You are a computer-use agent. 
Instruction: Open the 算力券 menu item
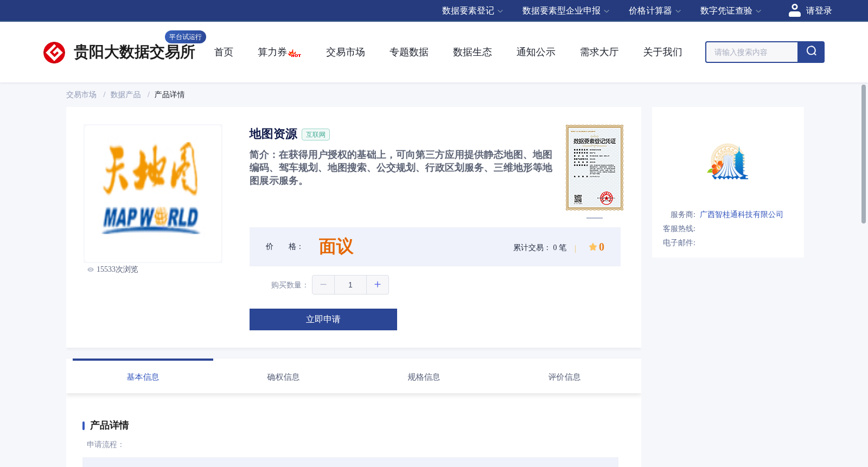coord(272,52)
